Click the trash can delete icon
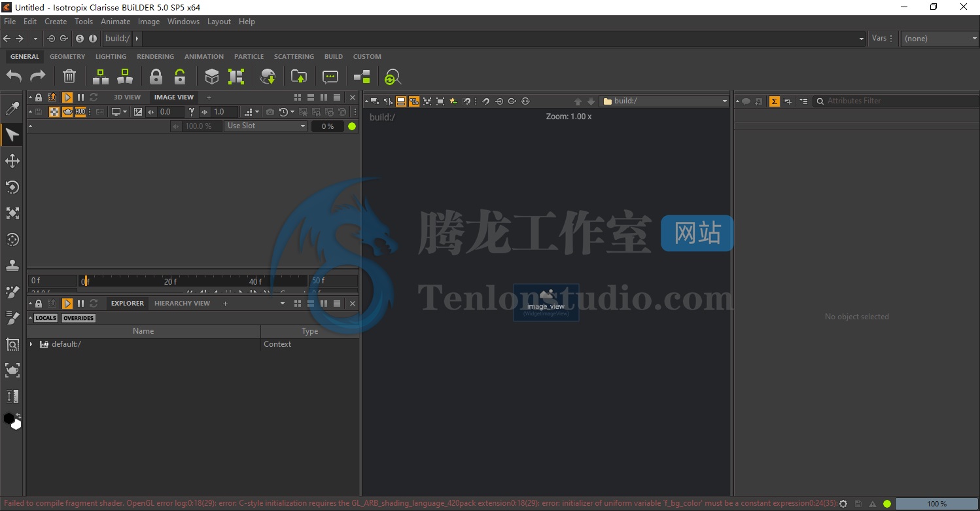The image size is (980, 511). pyautogui.click(x=69, y=77)
